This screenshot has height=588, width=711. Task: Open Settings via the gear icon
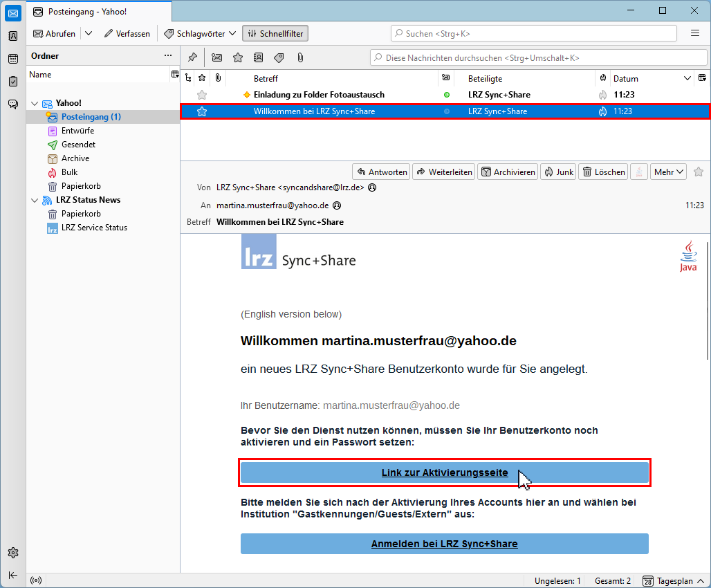[12, 553]
